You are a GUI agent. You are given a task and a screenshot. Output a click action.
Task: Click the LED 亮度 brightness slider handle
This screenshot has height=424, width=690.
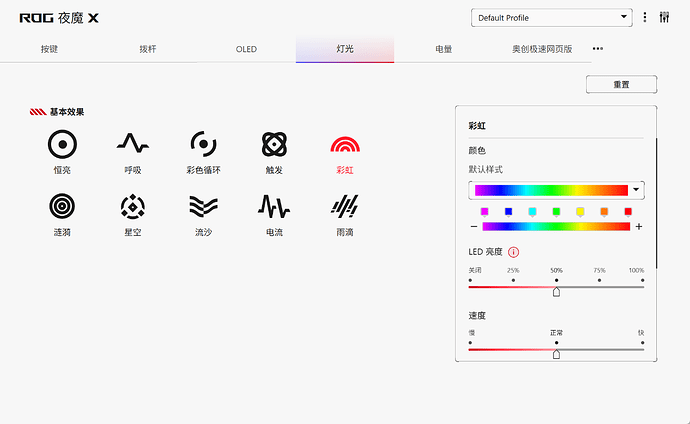[x=556, y=292]
